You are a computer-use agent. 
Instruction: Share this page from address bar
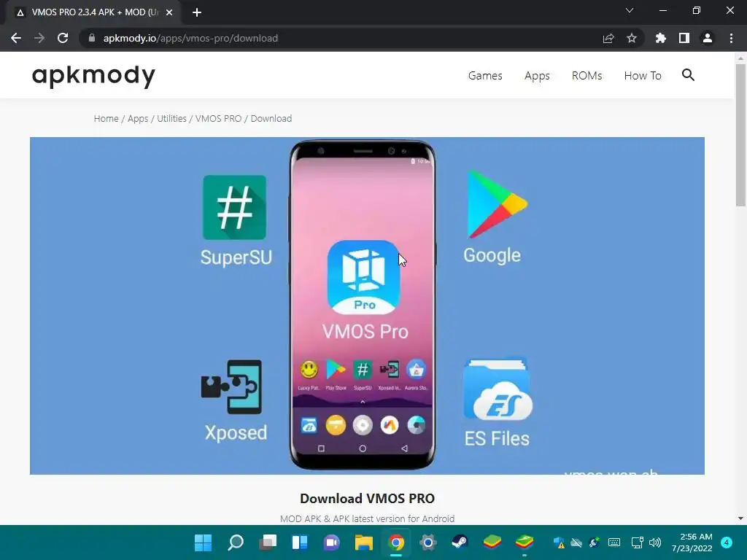point(608,38)
